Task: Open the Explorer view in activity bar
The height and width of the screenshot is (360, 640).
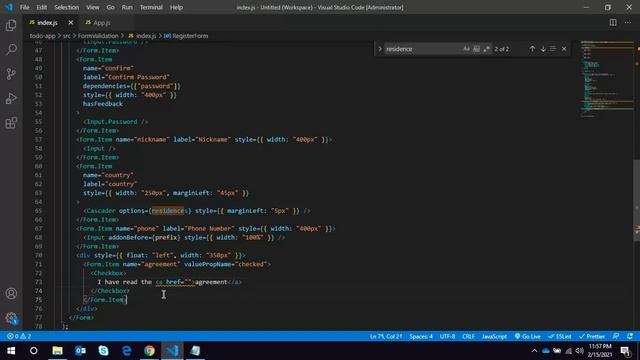Action: click(x=11, y=25)
